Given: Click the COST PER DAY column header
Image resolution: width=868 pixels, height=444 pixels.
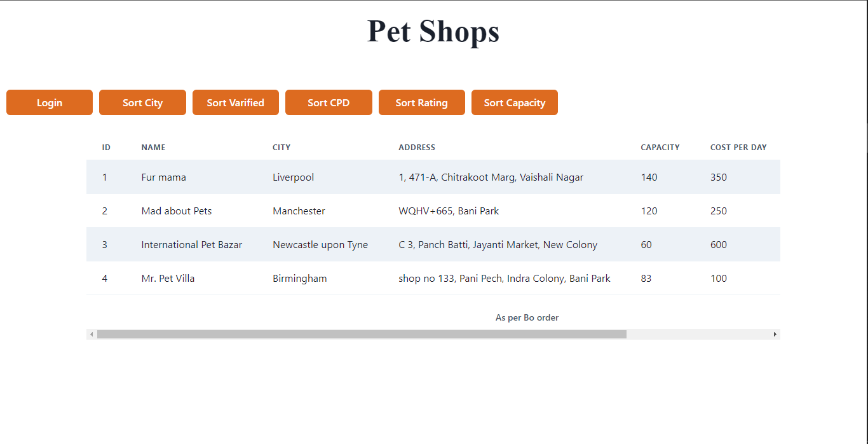Looking at the screenshot, I should pos(738,148).
